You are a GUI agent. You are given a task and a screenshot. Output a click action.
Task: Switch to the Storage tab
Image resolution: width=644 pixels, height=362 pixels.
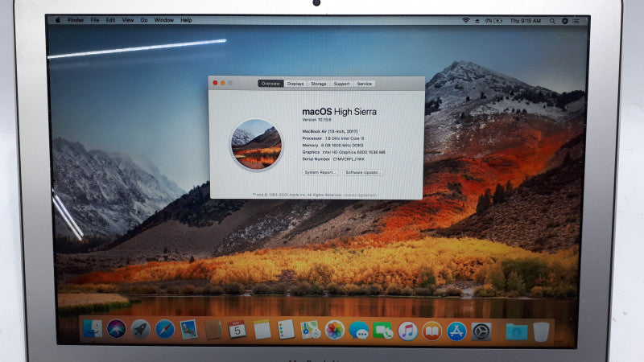(318, 84)
